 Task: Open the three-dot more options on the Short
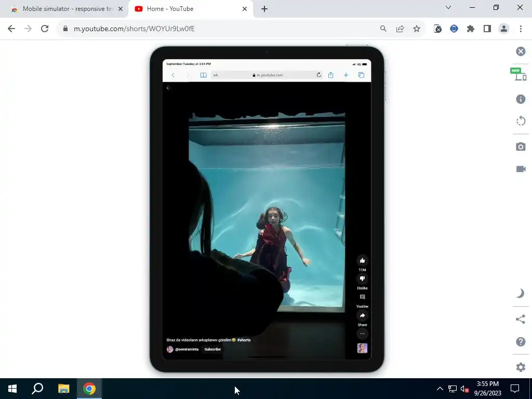click(x=362, y=334)
